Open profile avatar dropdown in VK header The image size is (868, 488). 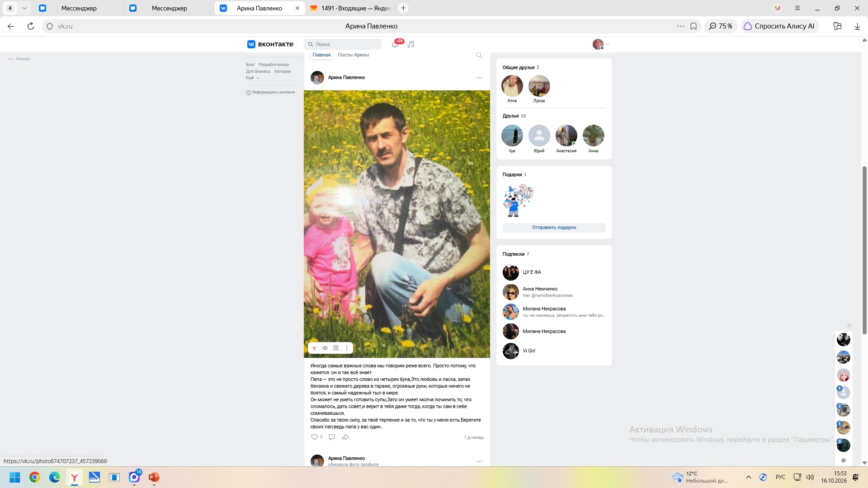click(601, 44)
